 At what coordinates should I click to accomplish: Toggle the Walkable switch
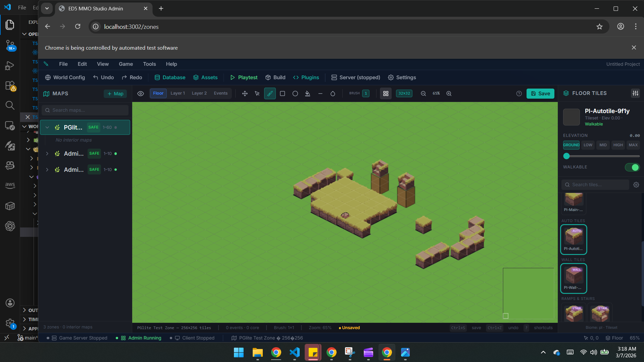(x=632, y=167)
